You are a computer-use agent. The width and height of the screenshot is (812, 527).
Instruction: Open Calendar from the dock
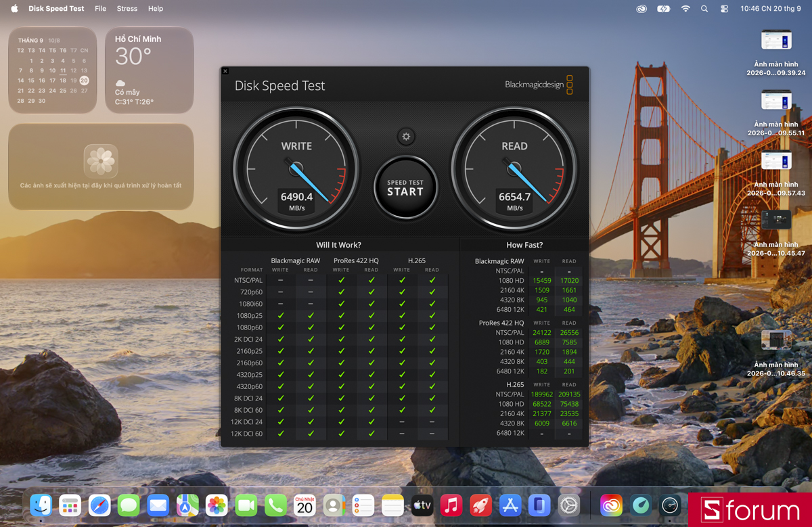point(304,505)
